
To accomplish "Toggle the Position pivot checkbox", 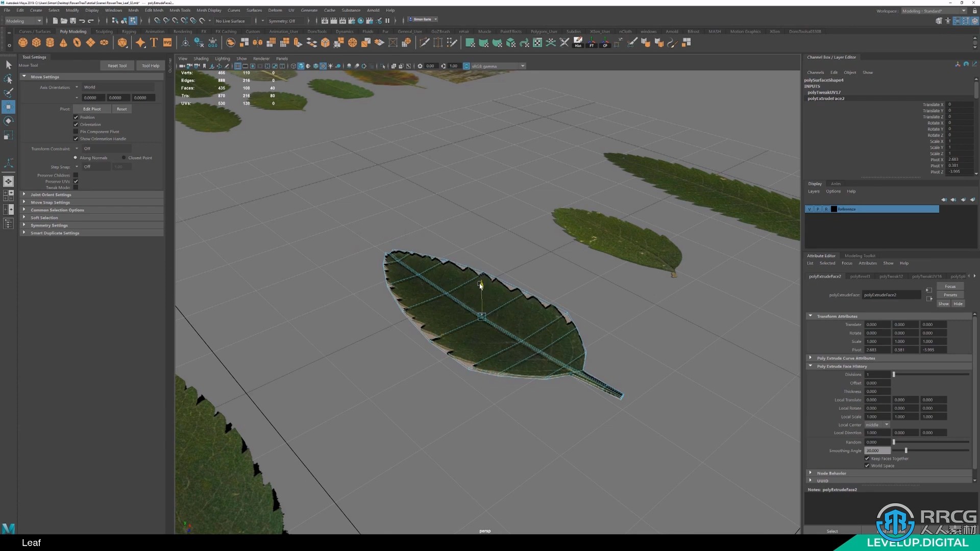I will click(76, 117).
